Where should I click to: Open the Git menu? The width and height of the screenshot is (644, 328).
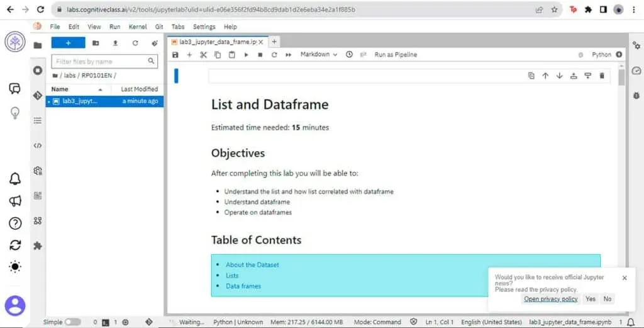[x=159, y=26]
